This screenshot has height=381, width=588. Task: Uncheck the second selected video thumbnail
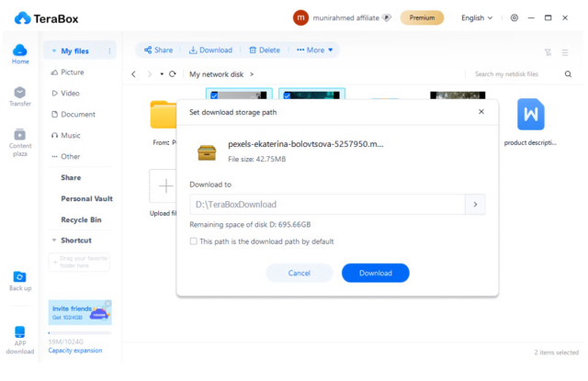(287, 95)
